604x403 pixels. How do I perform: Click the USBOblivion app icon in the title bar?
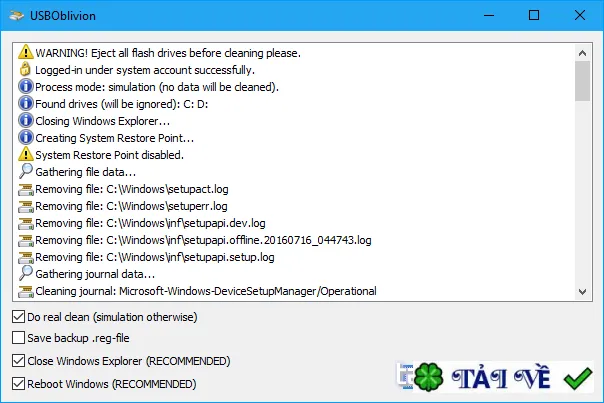click(x=17, y=16)
